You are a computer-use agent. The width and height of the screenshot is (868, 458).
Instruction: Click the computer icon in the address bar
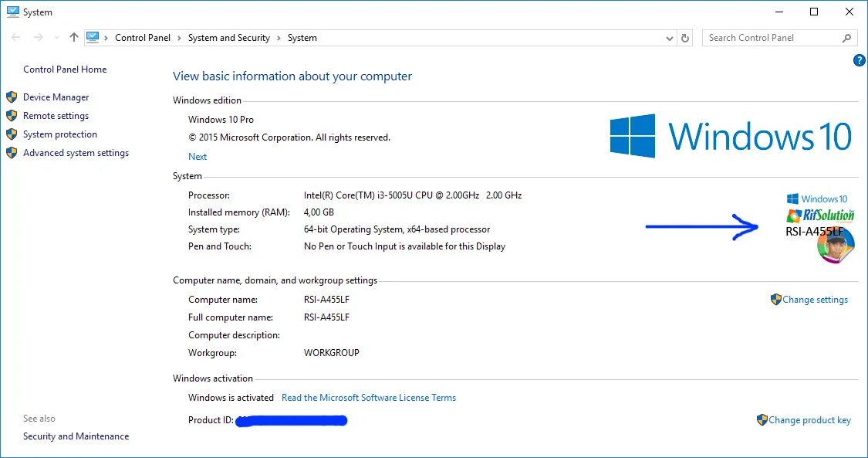pyautogui.click(x=93, y=37)
